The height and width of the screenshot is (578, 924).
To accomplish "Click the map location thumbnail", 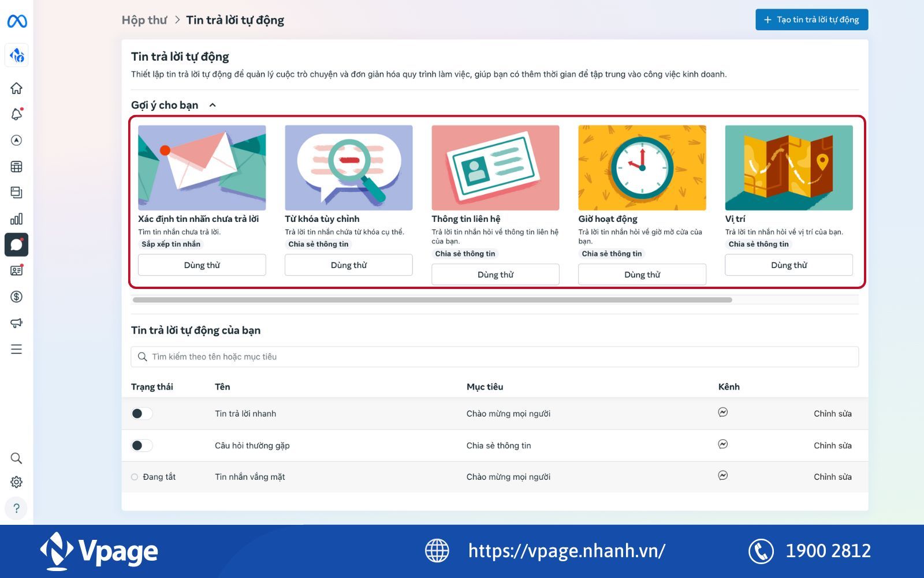I will [x=789, y=168].
